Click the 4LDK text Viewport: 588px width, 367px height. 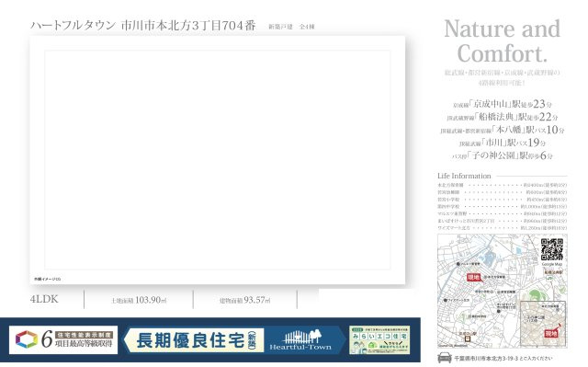pos(44,299)
